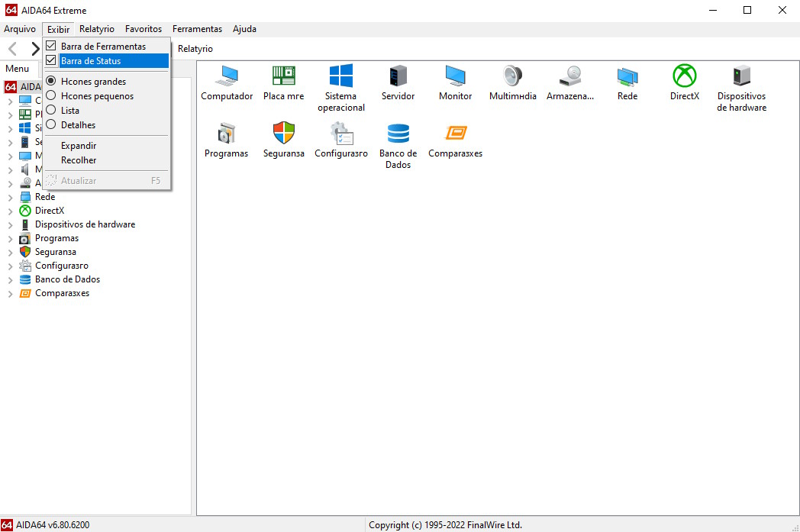Viewport: 800px width, 532px height.
Task: Select the Detalhes view mode
Action: (51, 124)
